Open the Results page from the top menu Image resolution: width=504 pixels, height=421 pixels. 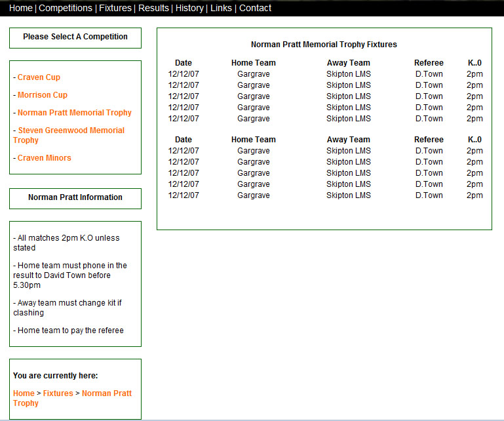[153, 9]
